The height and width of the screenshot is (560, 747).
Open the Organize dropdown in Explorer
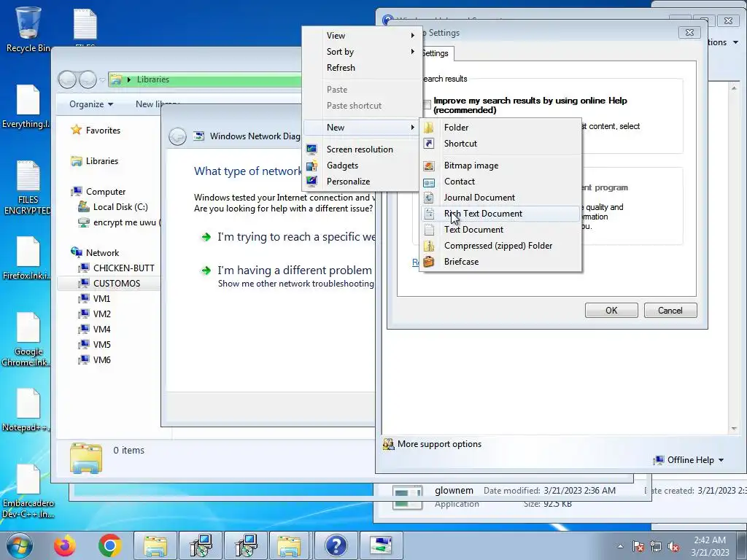pyautogui.click(x=91, y=104)
